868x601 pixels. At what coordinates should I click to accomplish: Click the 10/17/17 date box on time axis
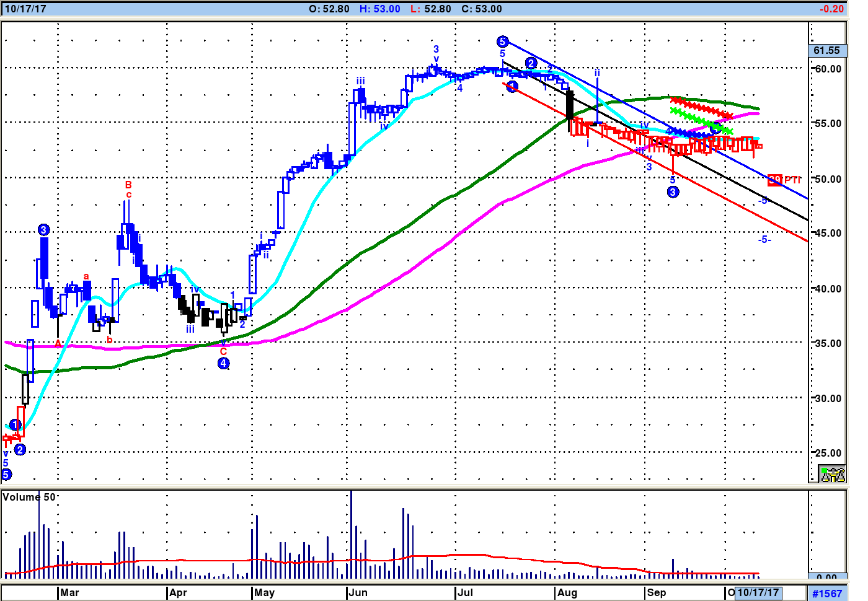[x=758, y=592]
